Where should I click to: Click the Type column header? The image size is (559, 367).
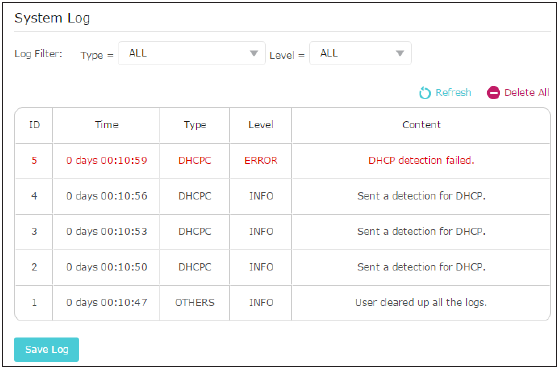(x=195, y=125)
